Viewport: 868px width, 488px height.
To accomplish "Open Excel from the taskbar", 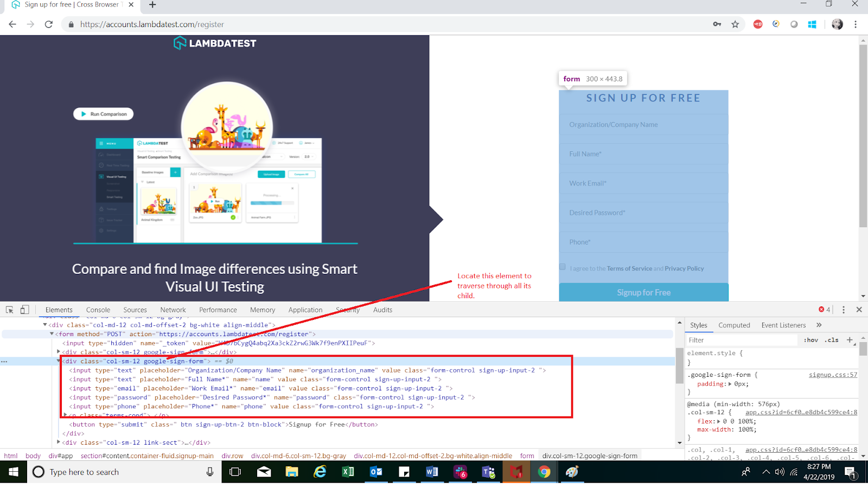I will [x=348, y=472].
